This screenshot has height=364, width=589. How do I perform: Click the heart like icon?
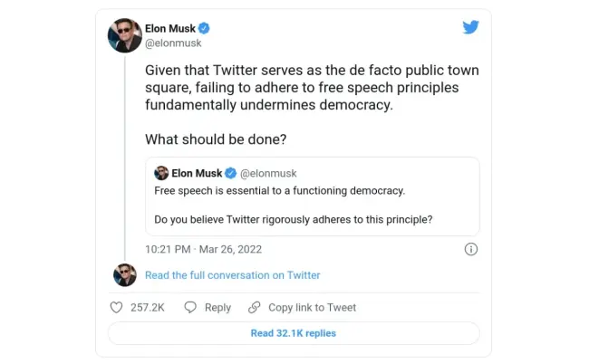tap(116, 307)
